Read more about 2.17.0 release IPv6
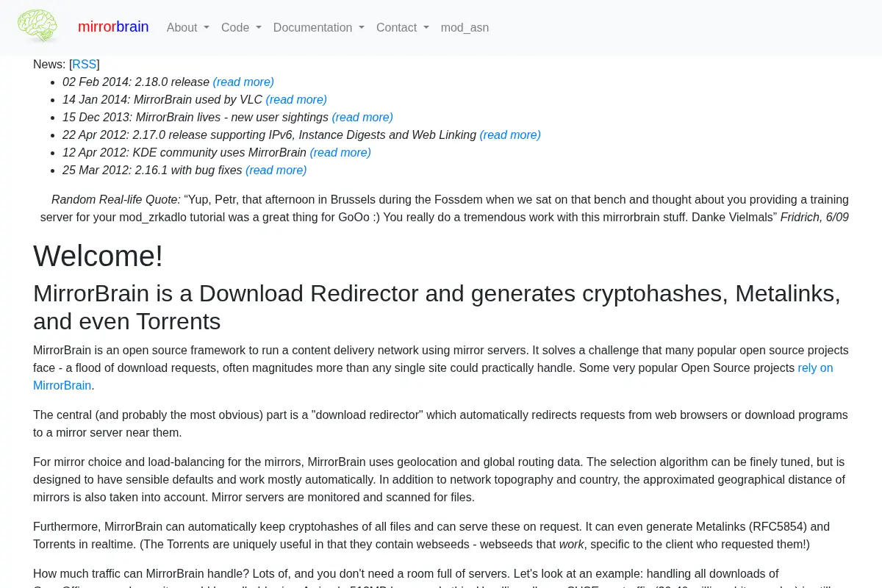 [x=510, y=135]
